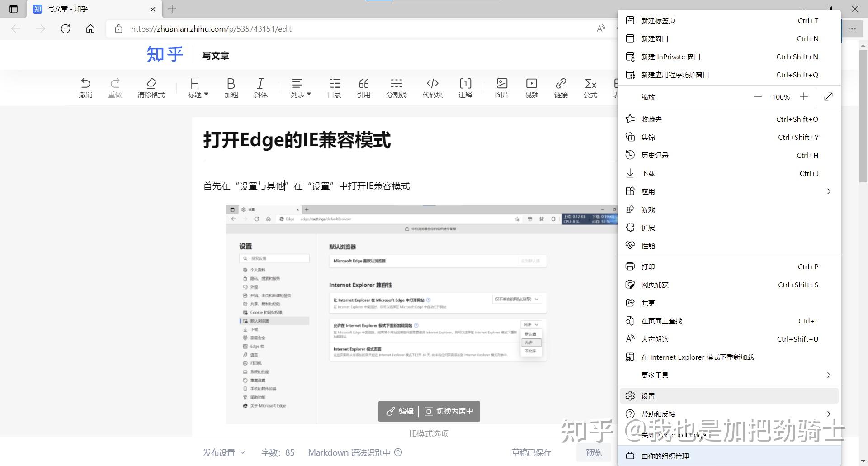Click 由你的组织管理 menu entry
Screen dimensions: 868x466
(729, 456)
